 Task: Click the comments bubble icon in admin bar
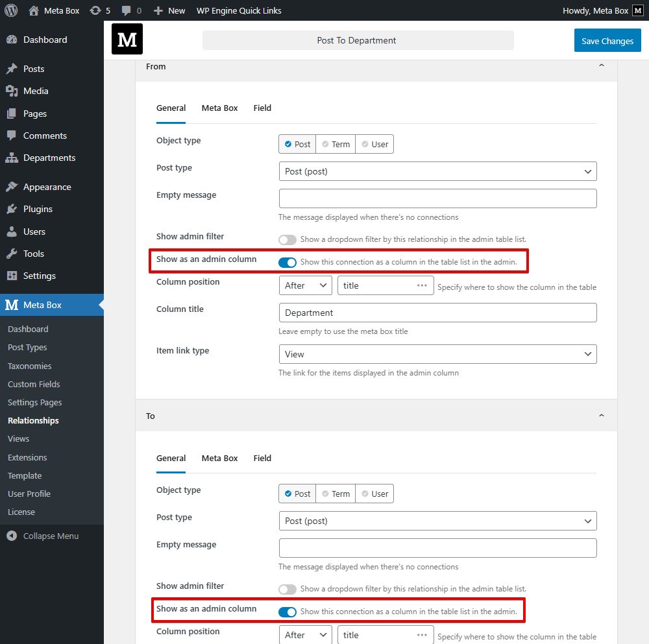[127, 10]
